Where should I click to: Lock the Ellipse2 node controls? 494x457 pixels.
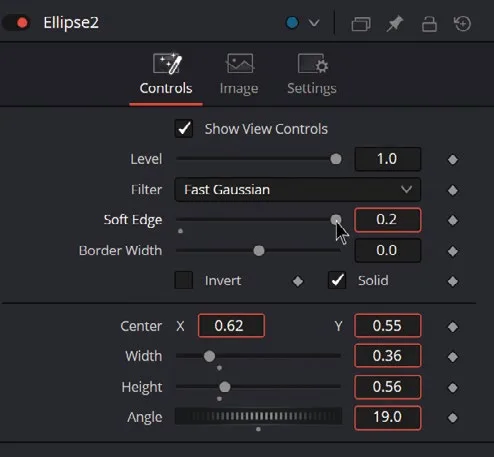click(x=429, y=24)
